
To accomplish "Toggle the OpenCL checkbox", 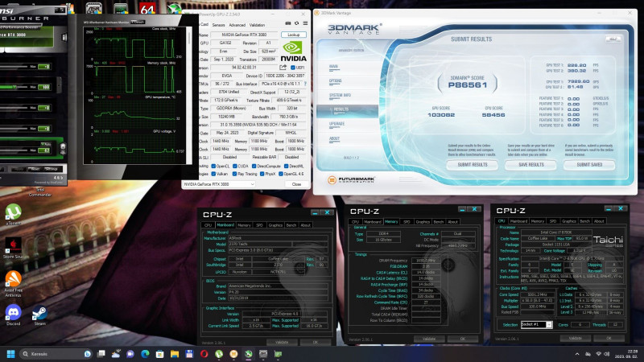I will pos(213,167).
